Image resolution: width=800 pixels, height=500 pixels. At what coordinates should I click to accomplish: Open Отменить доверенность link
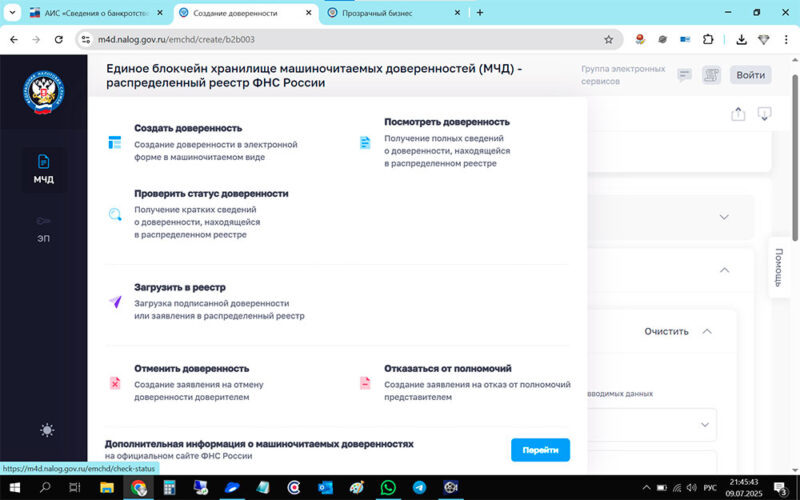pos(192,368)
